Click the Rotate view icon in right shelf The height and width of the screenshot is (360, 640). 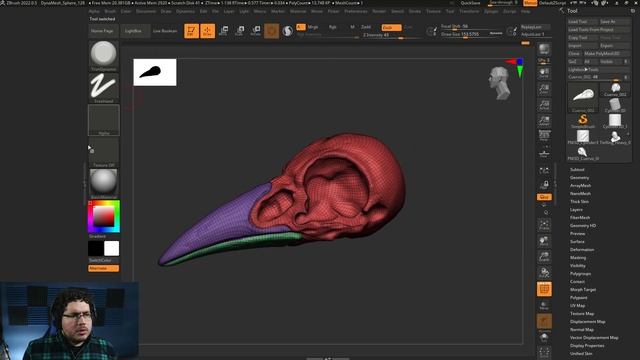coord(544,273)
